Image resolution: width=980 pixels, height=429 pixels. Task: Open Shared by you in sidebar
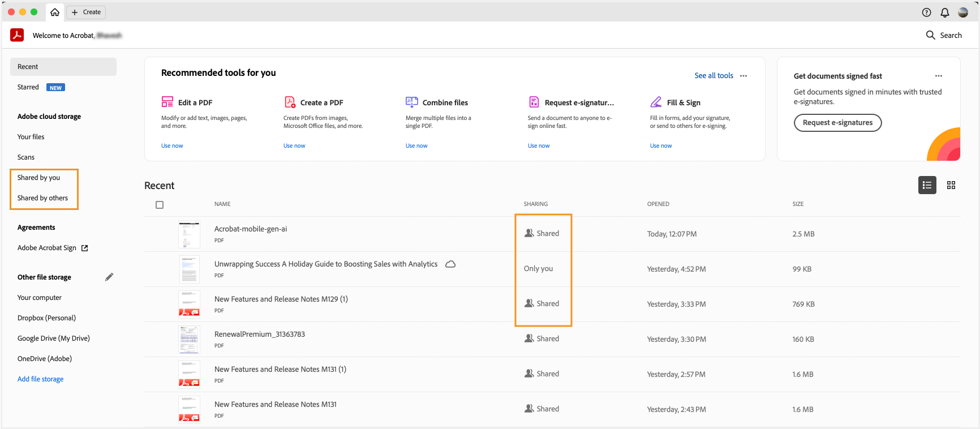(38, 178)
